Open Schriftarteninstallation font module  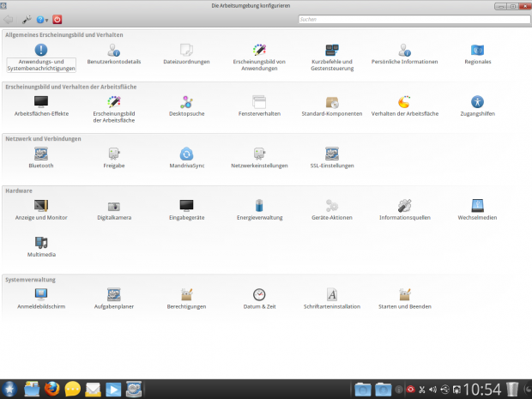[x=332, y=299]
